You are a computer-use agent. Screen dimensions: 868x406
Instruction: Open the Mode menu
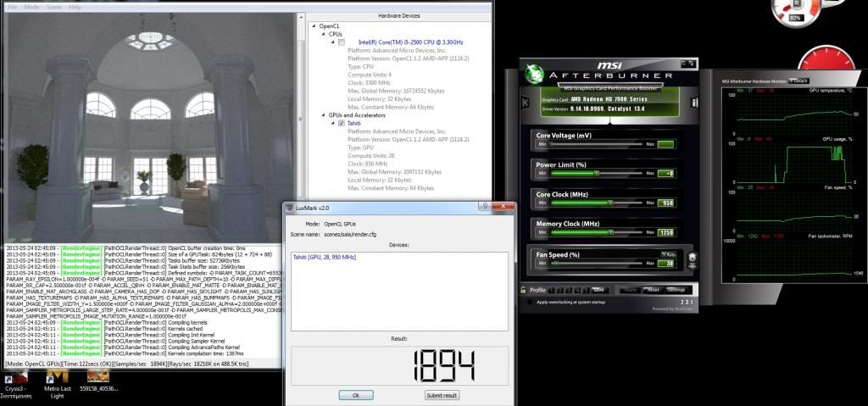tap(31, 7)
